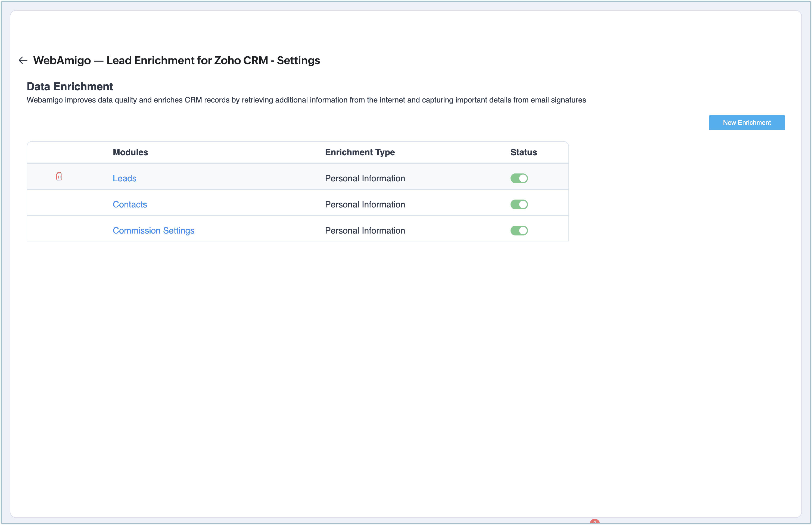This screenshot has width=812, height=525.
Task: Toggle Commission Settings enrichment status
Action: click(519, 231)
